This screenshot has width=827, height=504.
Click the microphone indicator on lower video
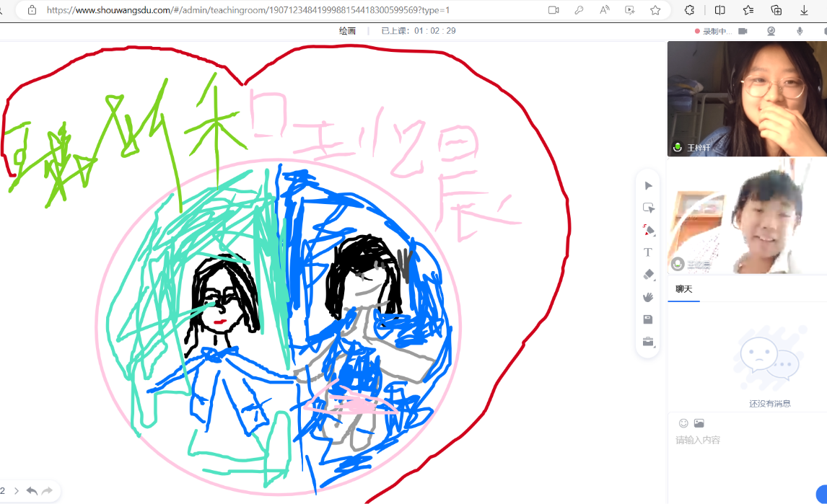coord(678,264)
